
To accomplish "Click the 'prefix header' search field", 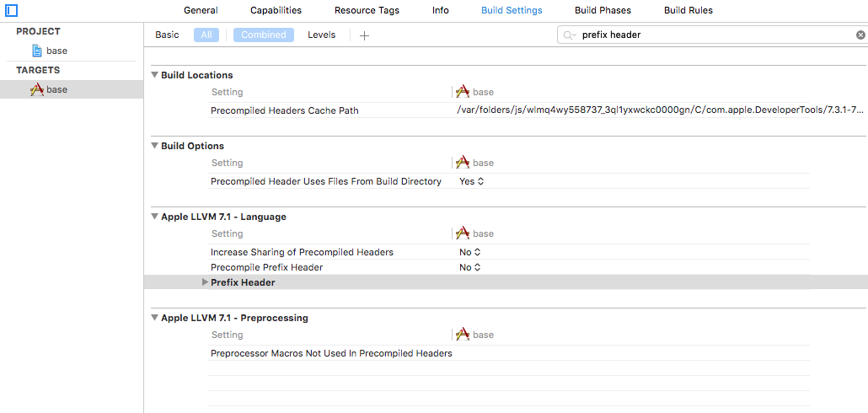I will coord(714,35).
